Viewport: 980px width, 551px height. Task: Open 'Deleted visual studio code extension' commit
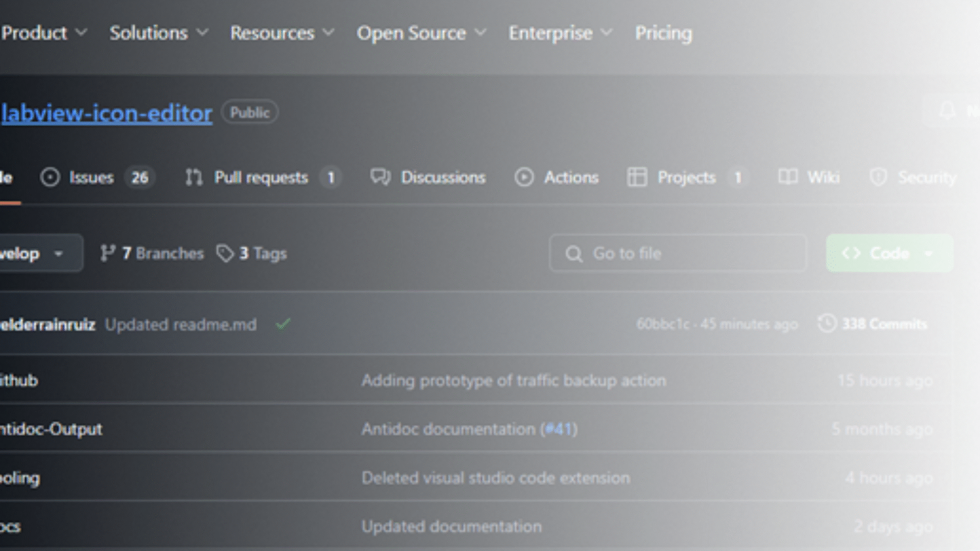(496, 478)
